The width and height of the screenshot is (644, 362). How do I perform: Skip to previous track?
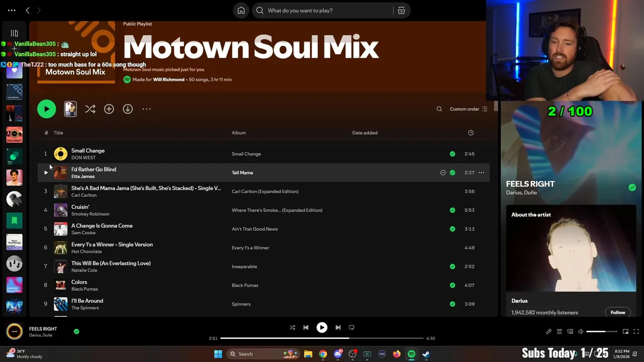click(x=306, y=327)
